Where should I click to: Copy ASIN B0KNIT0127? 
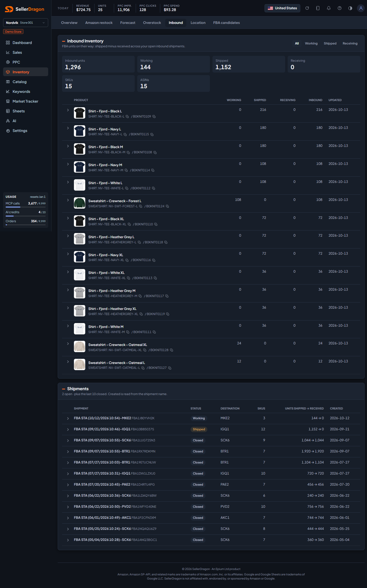170,368
